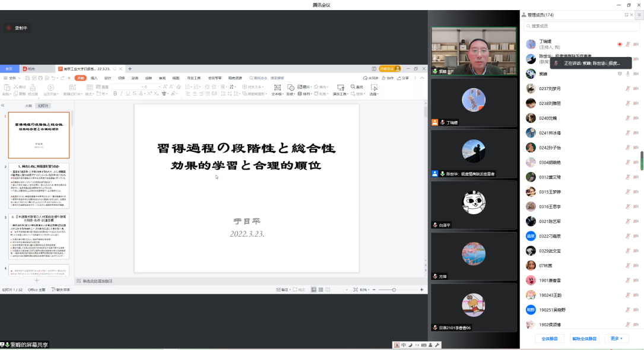Viewport: 644px width, 350px height.
Task: Click the 形状 shapes tool icon
Action: pos(290,90)
